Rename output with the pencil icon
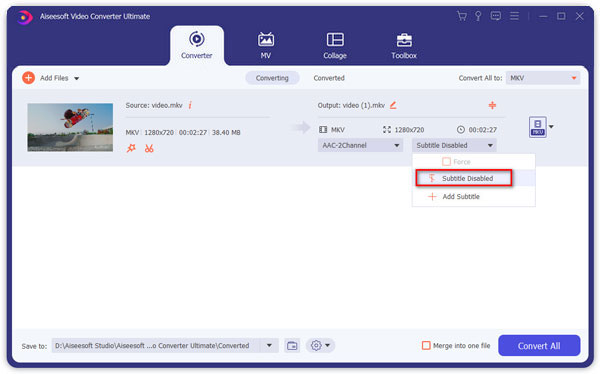Image resolution: width=600 pixels, height=374 pixels. pos(393,105)
